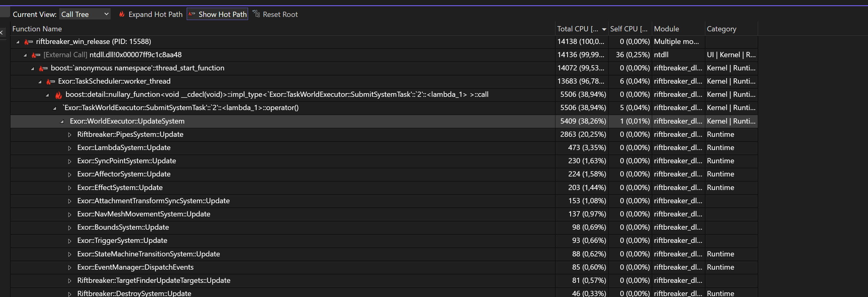Screen dimensions: 868x297
Task: Collapse the TaskScheduler::worker_thread node
Action: [40, 82]
